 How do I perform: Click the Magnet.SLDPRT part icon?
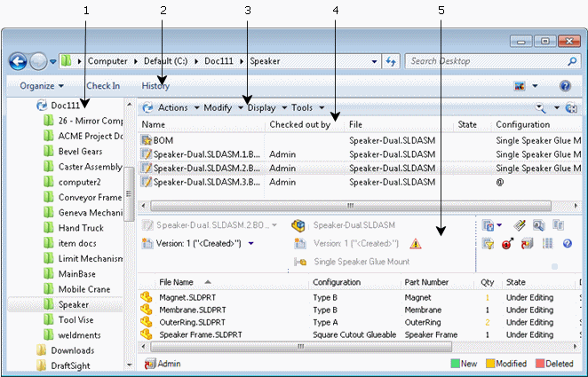(x=147, y=298)
